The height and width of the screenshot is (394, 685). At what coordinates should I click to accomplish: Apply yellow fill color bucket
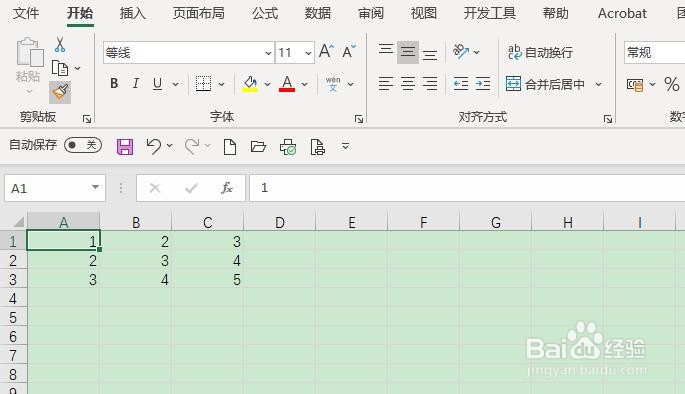pos(250,83)
